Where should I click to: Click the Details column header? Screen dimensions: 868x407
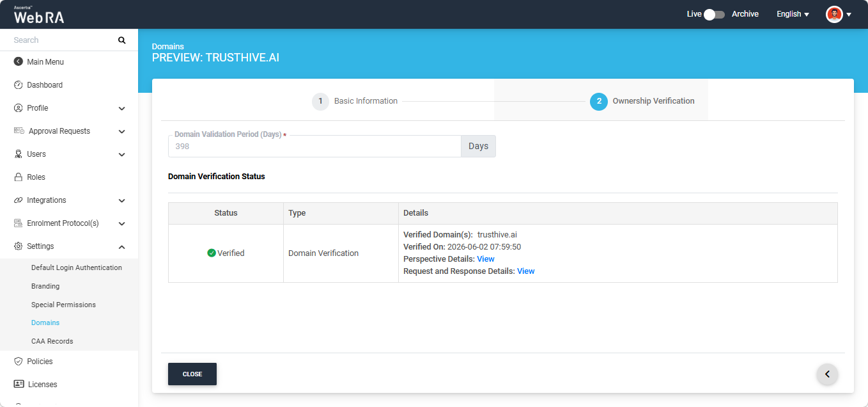click(x=617, y=213)
